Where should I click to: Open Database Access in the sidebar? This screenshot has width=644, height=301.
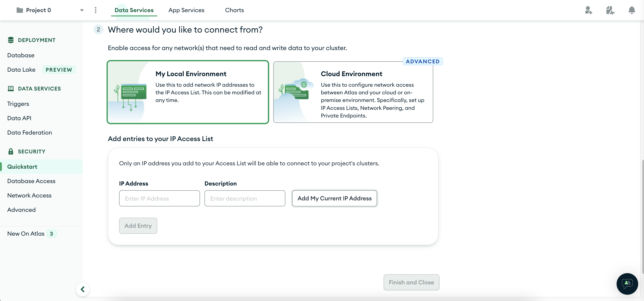point(31,181)
